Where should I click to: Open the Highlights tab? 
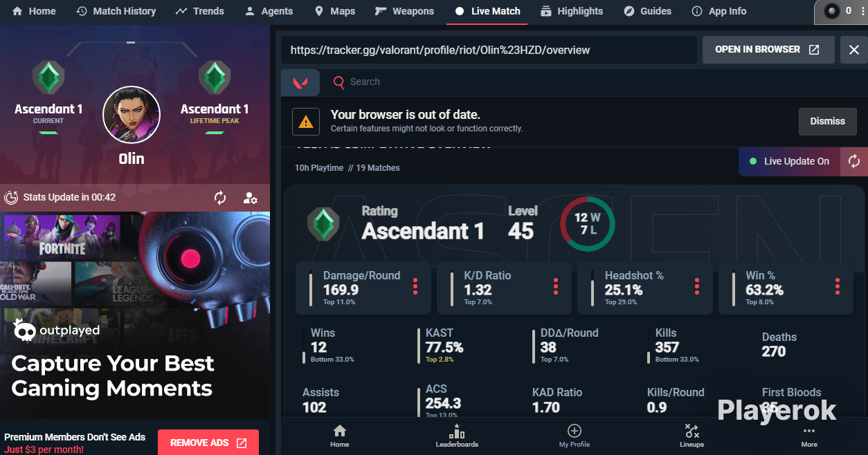point(572,11)
